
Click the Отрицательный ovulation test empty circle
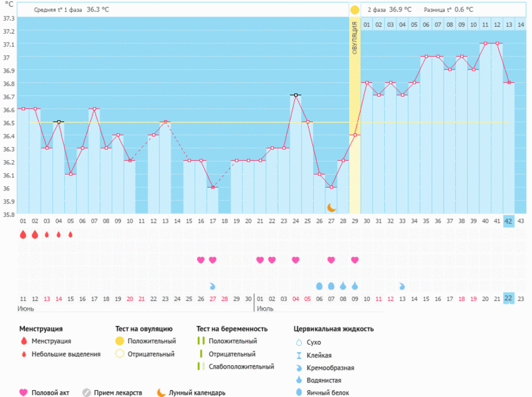[120, 354]
